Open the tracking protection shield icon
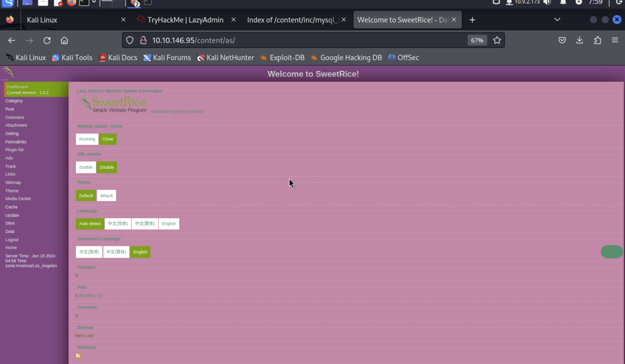The width and height of the screenshot is (625, 364). point(129,40)
